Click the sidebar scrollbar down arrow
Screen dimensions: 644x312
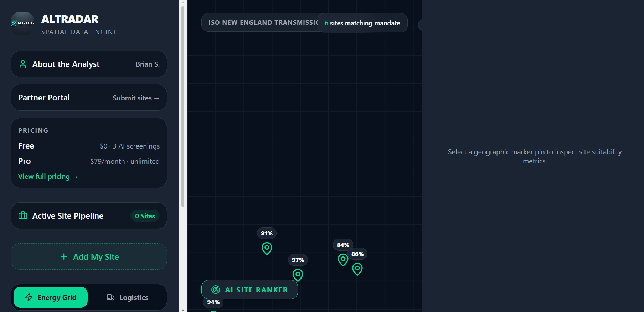(183, 309)
